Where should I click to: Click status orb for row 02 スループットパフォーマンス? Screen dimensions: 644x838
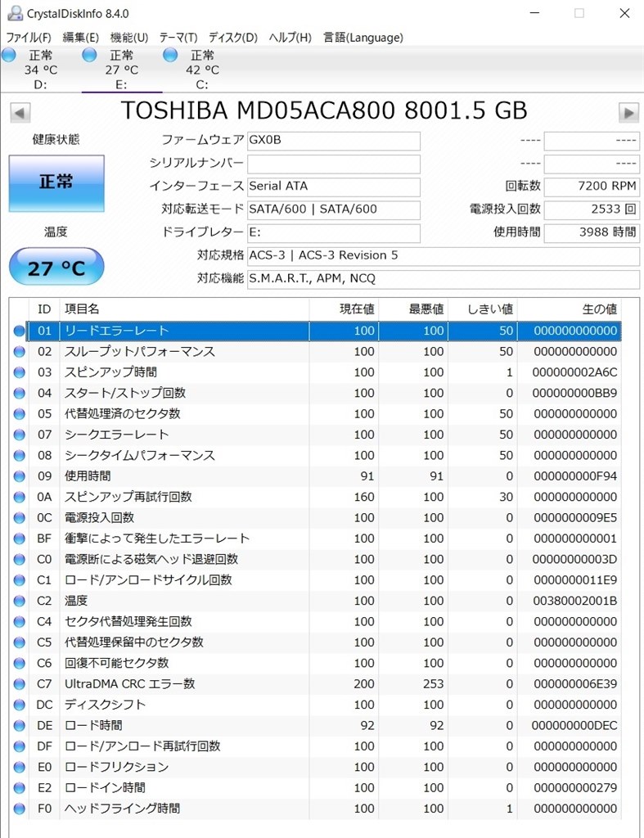[20, 352]
